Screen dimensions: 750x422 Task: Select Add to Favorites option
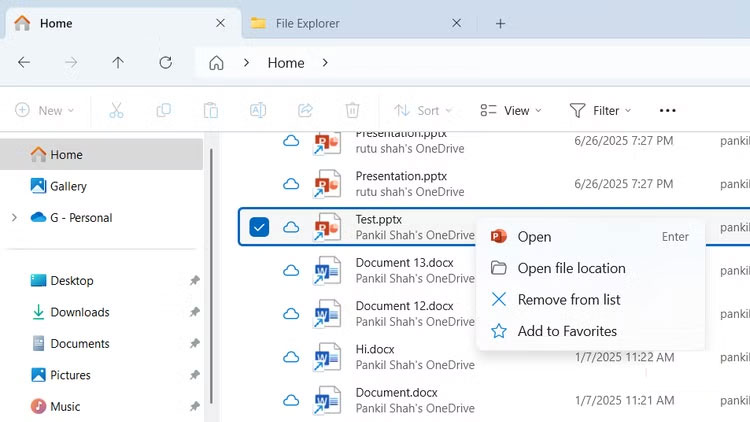pos(567,331)
